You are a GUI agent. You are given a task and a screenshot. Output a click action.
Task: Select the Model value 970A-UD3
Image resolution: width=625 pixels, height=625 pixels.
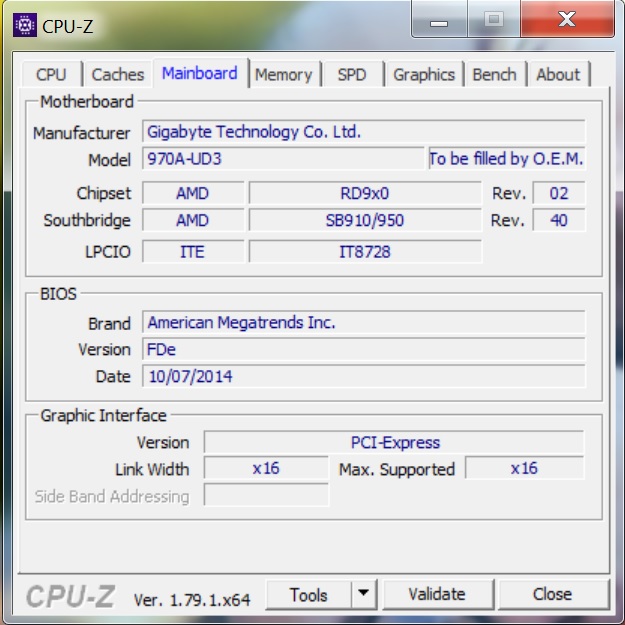(283, 159)
